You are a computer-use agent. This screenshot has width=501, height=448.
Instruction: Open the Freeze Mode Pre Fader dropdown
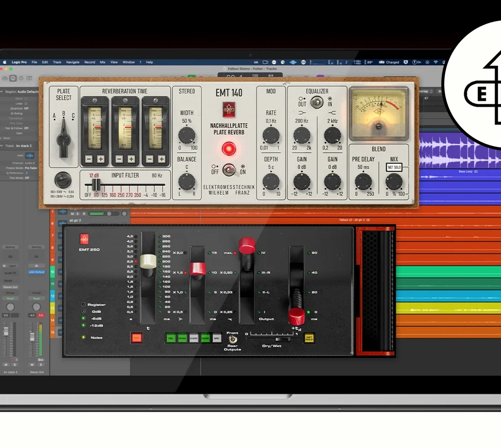[x=31, y=168]
